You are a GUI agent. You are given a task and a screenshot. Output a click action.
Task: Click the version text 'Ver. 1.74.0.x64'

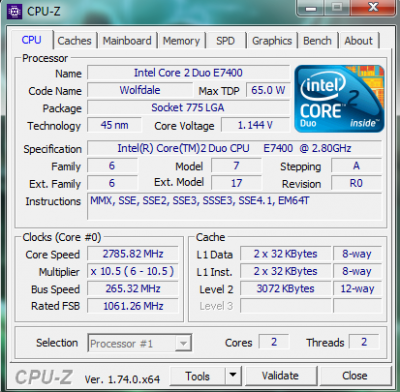point(122,379)
